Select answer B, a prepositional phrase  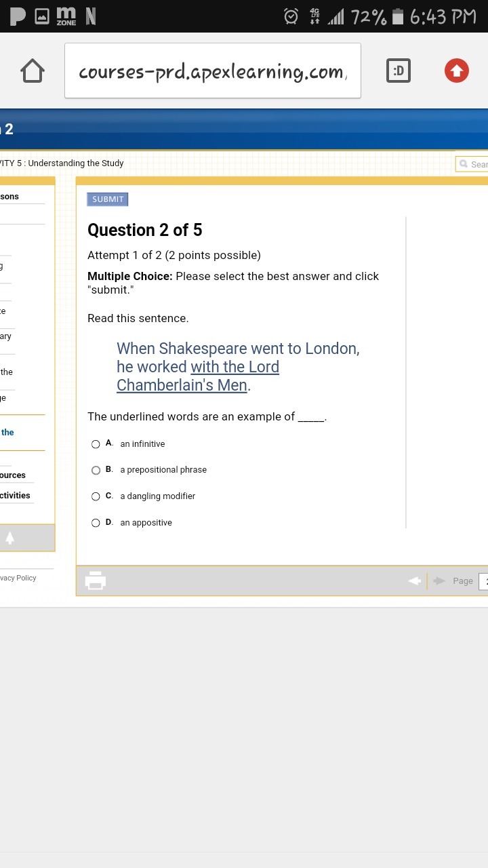pos(96,470)
